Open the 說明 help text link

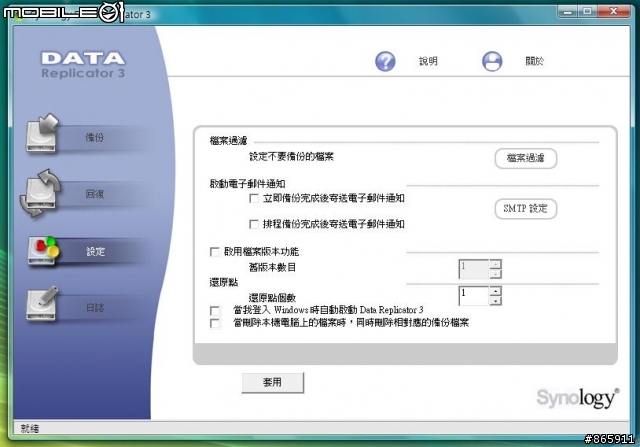tap(428, 61)
